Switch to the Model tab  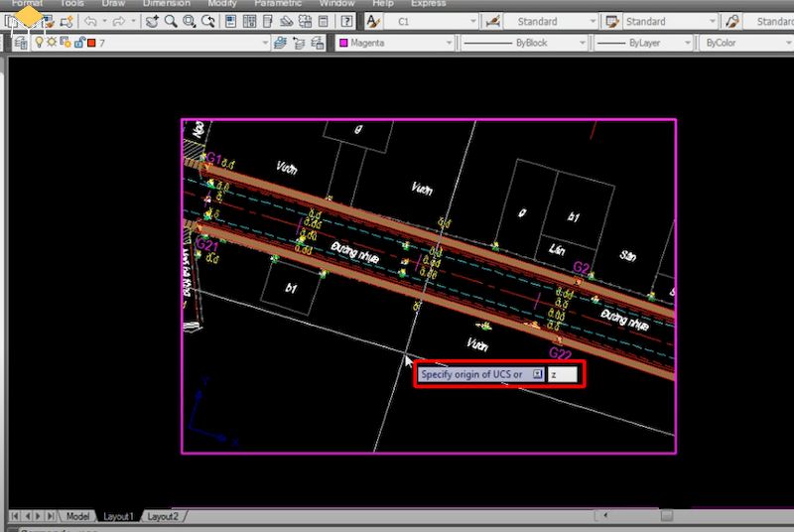[x=77, y=516]
